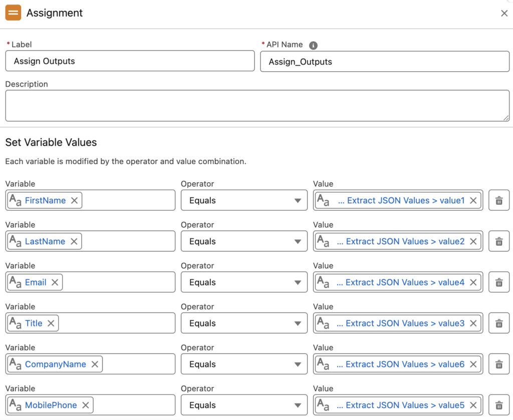Delete the MobilePhone row trash icon
513x420 pixels.
coord(499,404)
